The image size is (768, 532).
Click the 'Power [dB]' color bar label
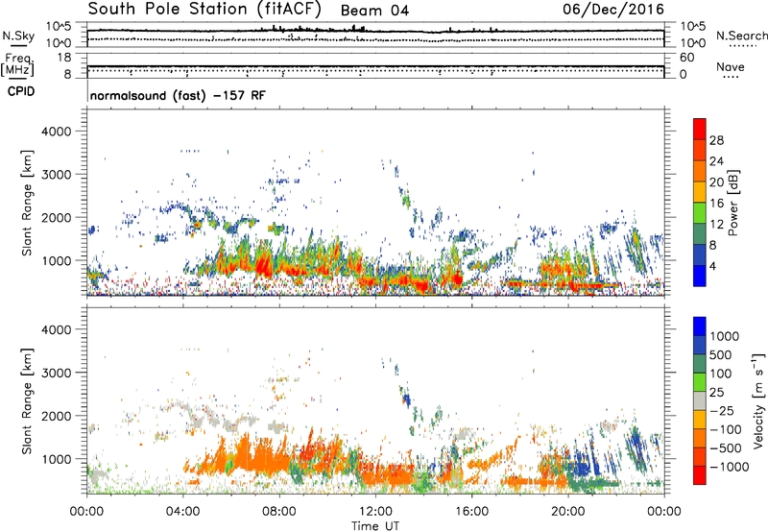[x=732, y=203]
